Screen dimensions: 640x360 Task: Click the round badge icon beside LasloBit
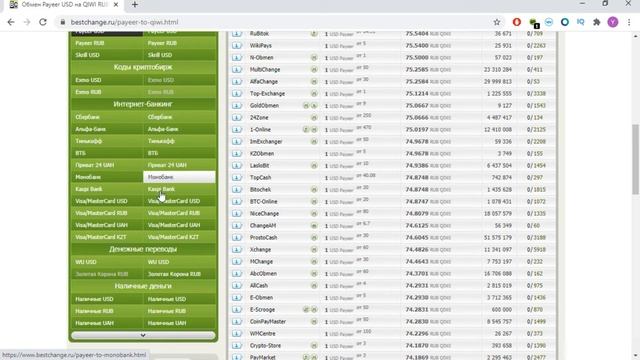314,166
